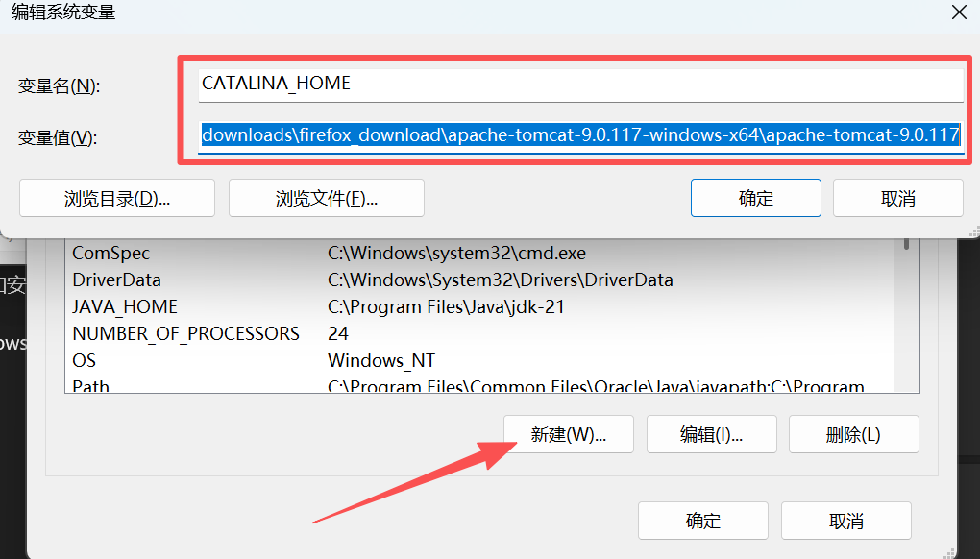This screenshot has height=559, width=980.
Task: Confirm with 确定 in edit variable dialog
Action: tap(755, 198)
